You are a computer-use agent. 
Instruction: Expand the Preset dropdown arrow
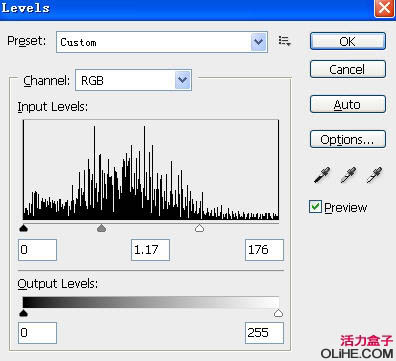[x=258, y=42]
